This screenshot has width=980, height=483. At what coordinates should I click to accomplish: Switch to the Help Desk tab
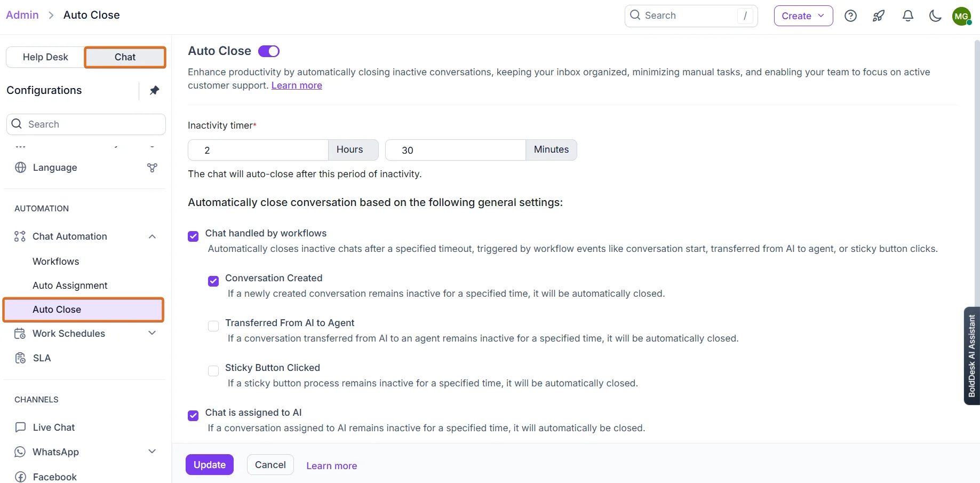coord(45,57)
